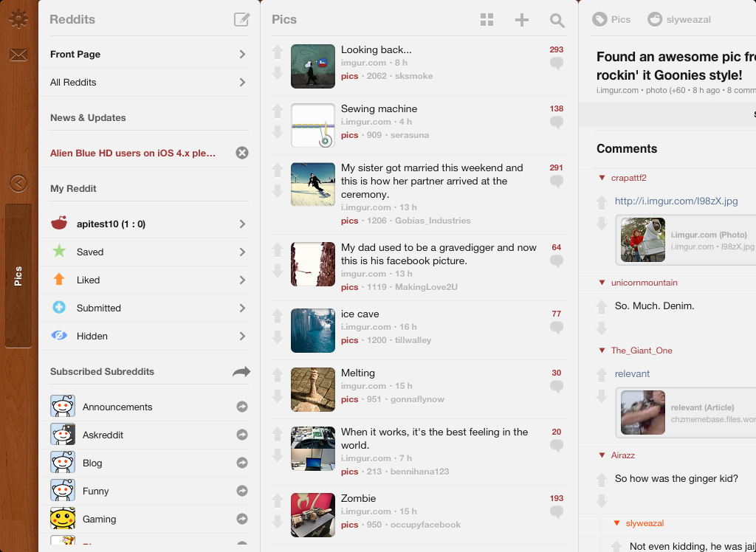Tap author 'occupyfacebook' text
The height and width of the screenshot is (552, 756).
pos(425,525)
